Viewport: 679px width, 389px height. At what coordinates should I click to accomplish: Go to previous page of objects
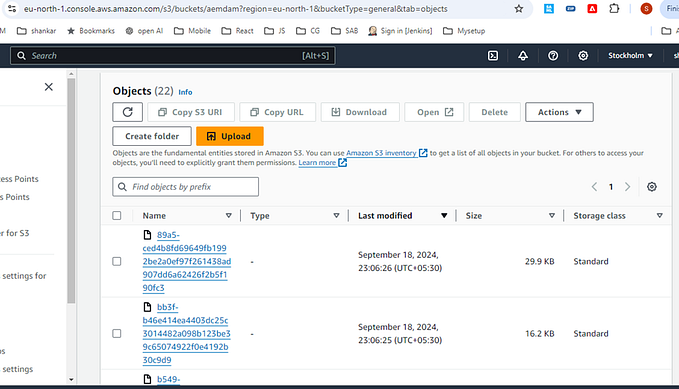tap(594, 187)
